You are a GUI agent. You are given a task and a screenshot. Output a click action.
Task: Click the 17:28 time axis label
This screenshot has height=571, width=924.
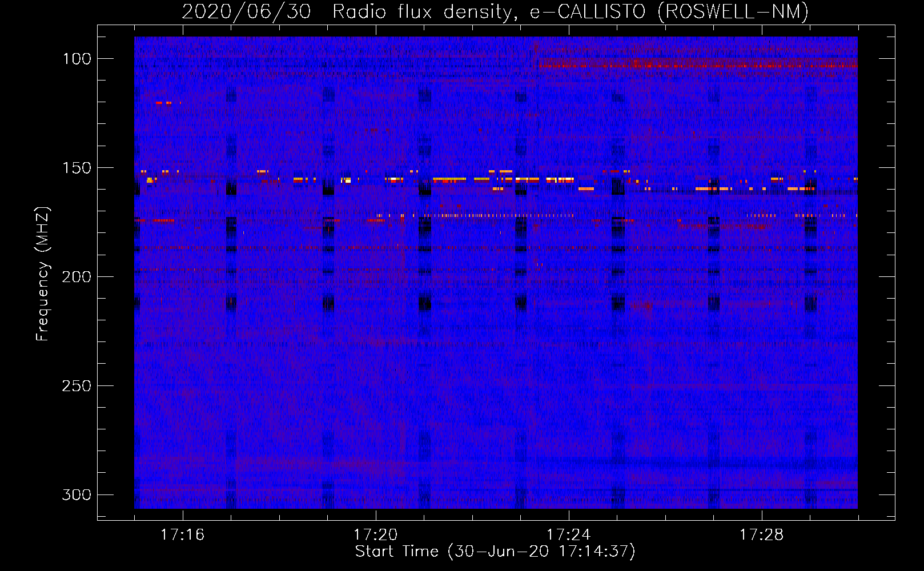(x=761, y=535)
